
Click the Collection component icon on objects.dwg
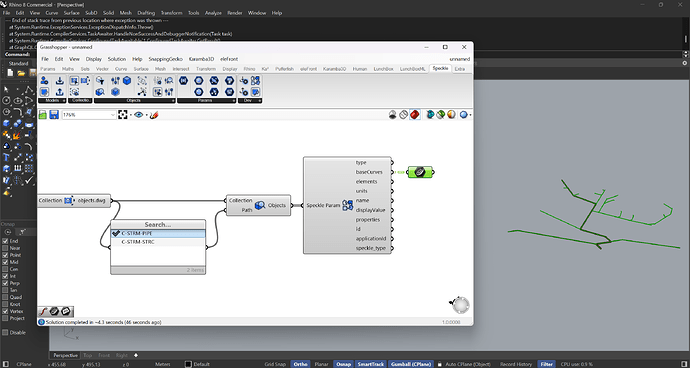pos(68,201)
